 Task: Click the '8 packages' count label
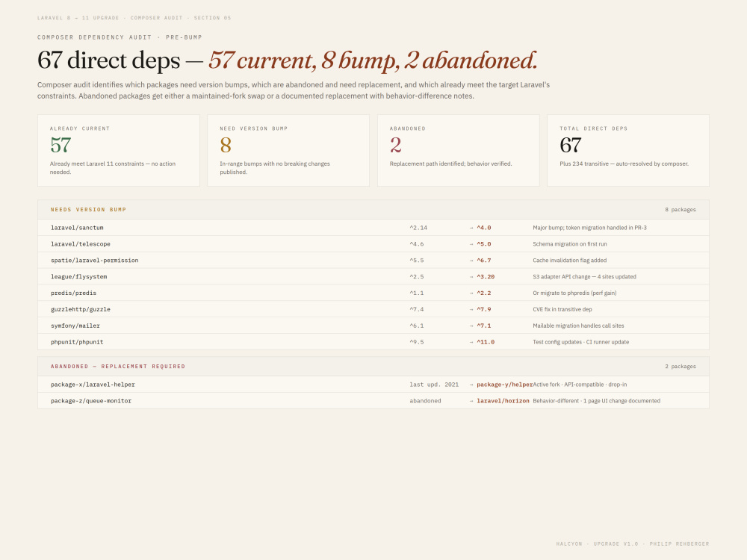[x=681, y=210]
